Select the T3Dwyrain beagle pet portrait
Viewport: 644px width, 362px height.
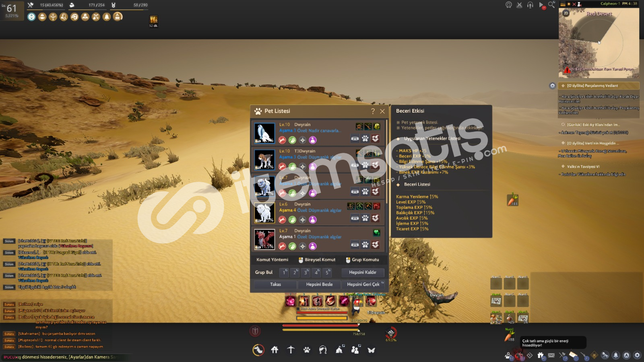(x=264, y=160)
